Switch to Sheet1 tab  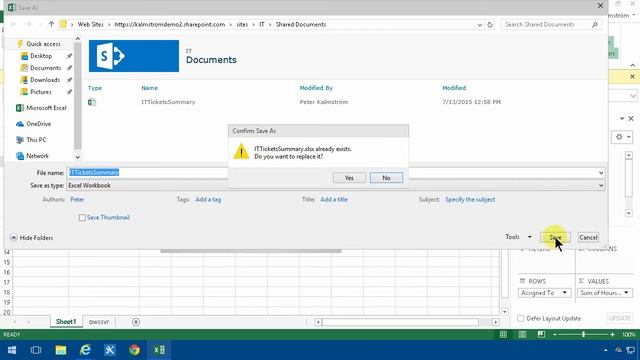pyautogui.click(x=66, y=322)
